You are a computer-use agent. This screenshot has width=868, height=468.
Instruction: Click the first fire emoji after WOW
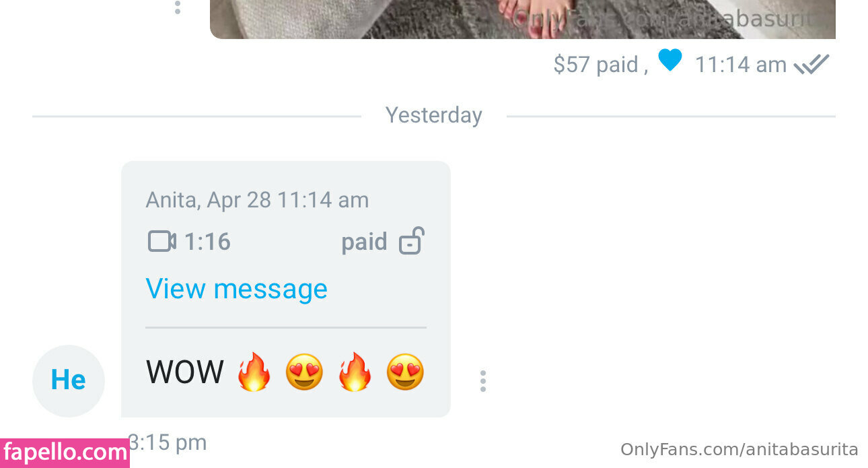tap(254, 372)
